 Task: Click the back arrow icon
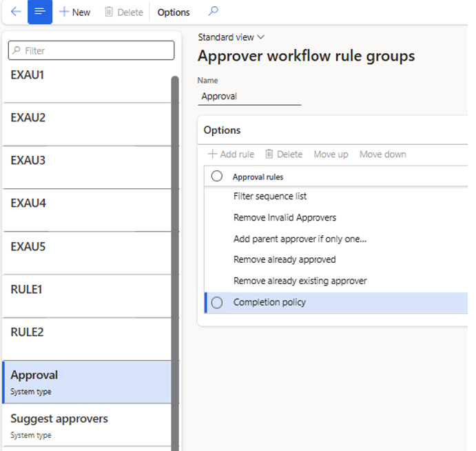(16, 12)
